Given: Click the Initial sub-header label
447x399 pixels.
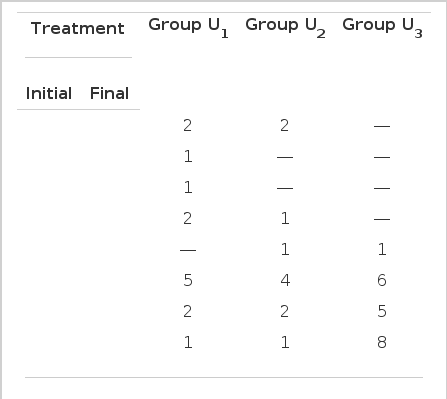Looking at the screenshot, I should pyautogui.click(x=49, y=93).
